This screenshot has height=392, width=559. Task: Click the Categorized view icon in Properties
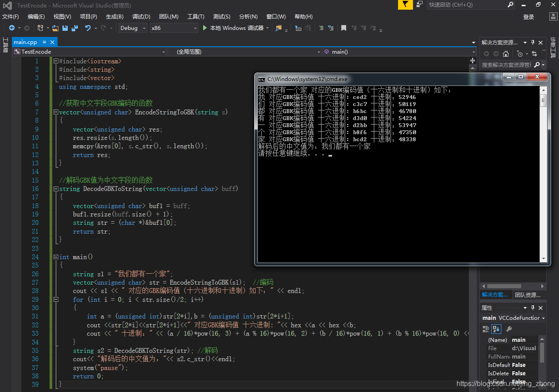pos(486,329)
